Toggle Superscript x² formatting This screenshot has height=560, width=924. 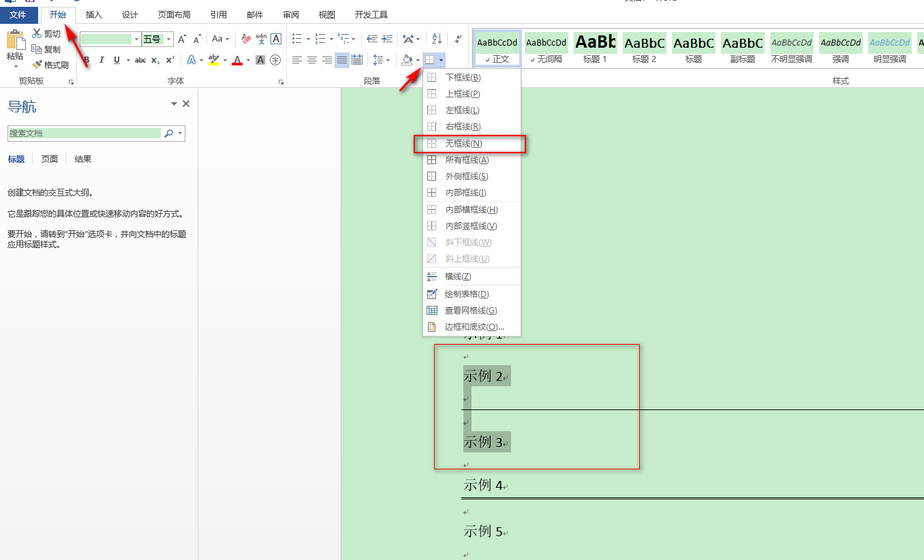click(x=170, y=60)
